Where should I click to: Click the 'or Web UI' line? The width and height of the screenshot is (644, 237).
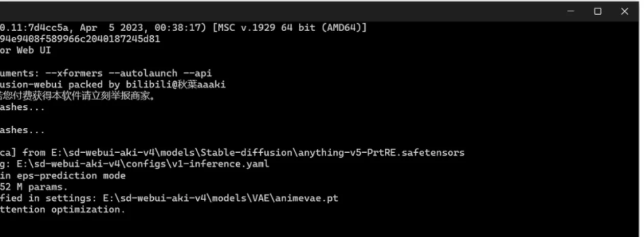tap(26, 50)
